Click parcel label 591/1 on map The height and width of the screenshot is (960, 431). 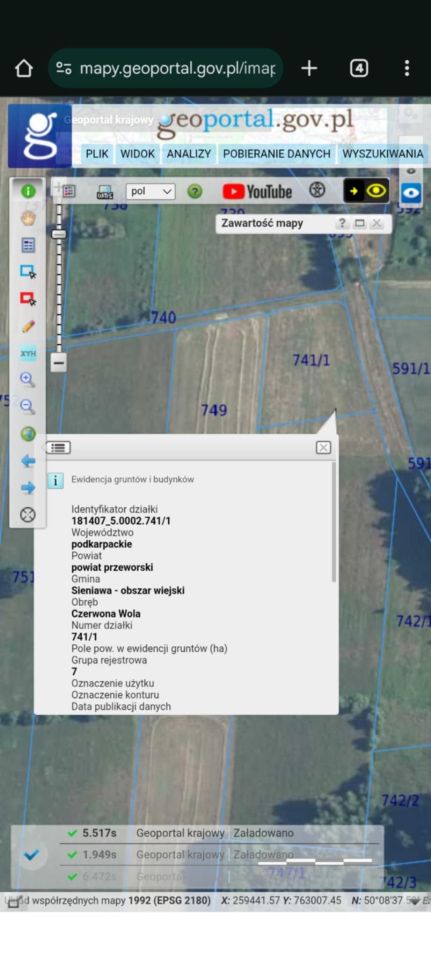pos(411,368)
